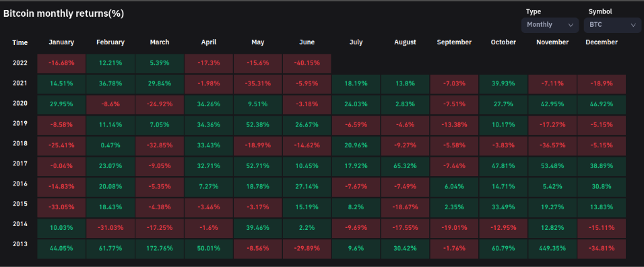Click the 172.76% cell in March 2013
644x267 pixels.
(x=160, y=249)
